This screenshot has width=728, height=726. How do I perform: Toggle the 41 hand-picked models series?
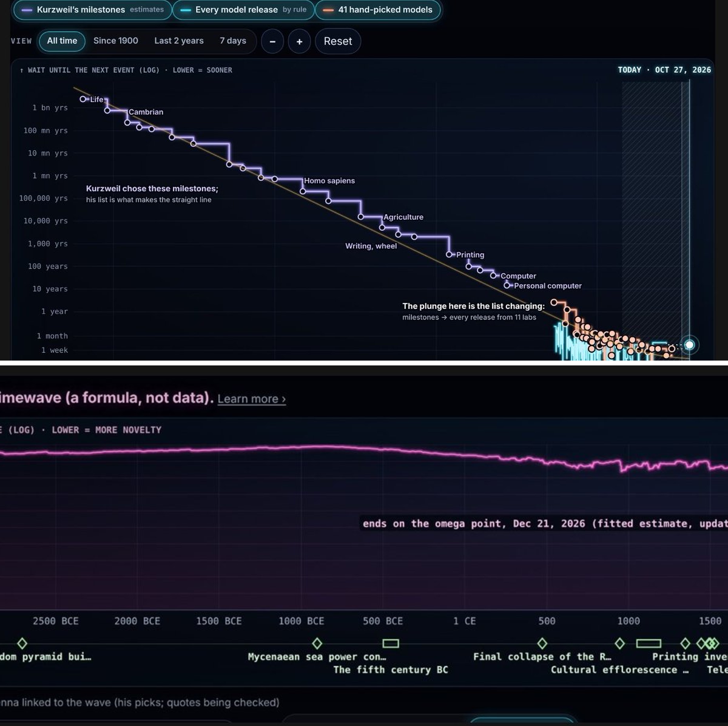[378, 10]
